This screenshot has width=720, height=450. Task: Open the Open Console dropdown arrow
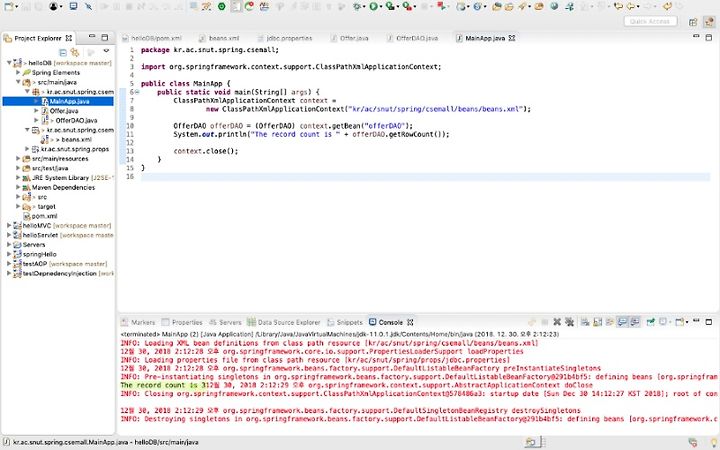pos(687,322)
